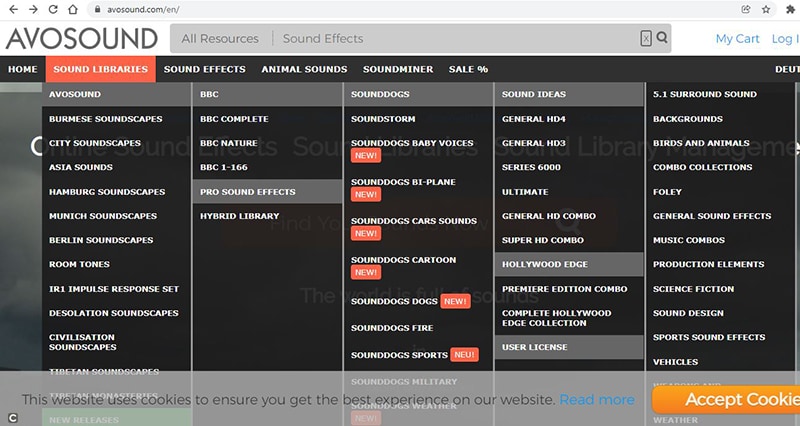This screenshot has height=426, width=800.
Task: Open the All Resources filter dropdown
Action: 220,39
